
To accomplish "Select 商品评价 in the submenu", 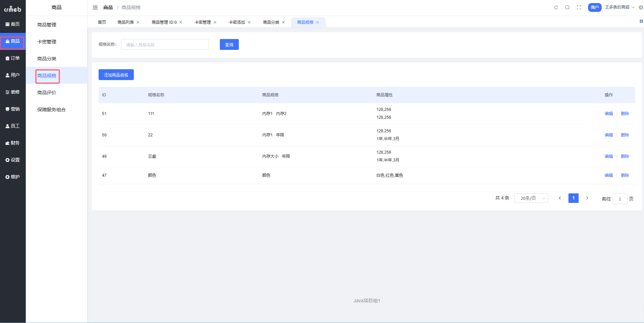I will coord(47,93).
